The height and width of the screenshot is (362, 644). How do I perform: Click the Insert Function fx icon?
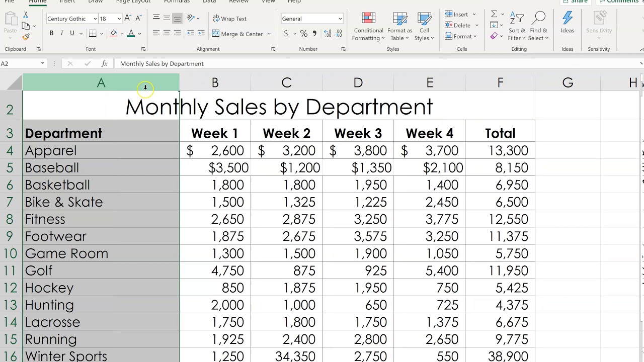105,63
